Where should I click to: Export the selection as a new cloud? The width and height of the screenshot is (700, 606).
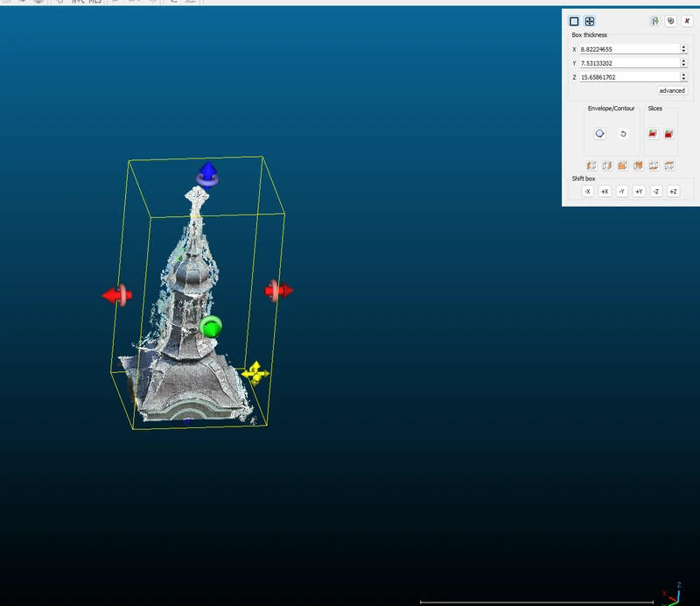654,21
